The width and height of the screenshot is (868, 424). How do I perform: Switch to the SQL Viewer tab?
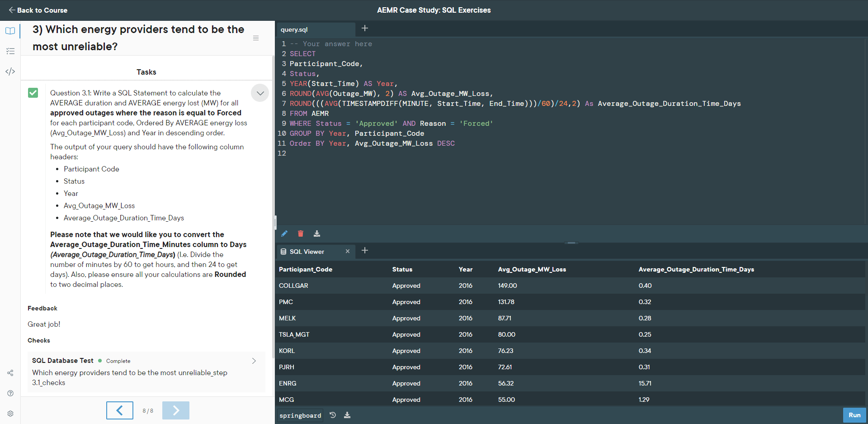[x=307, y=252]
